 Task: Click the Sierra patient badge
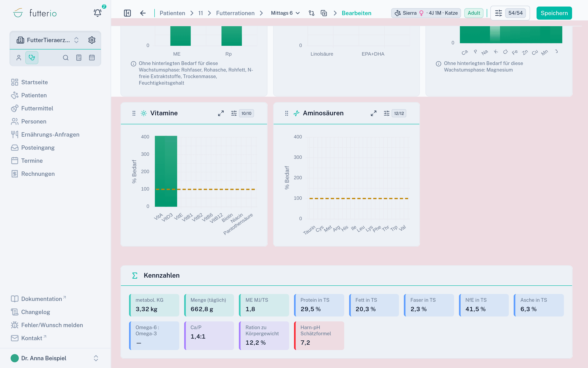coord(426,13)
